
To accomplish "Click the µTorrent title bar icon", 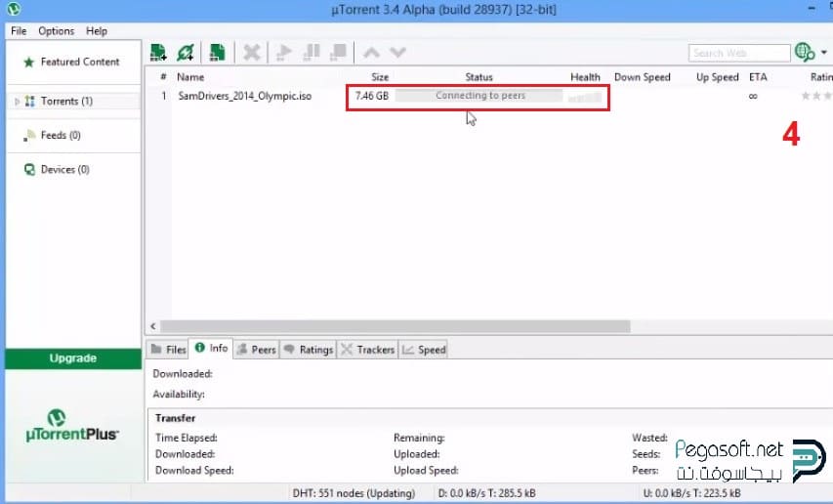I will click(14, 9).
